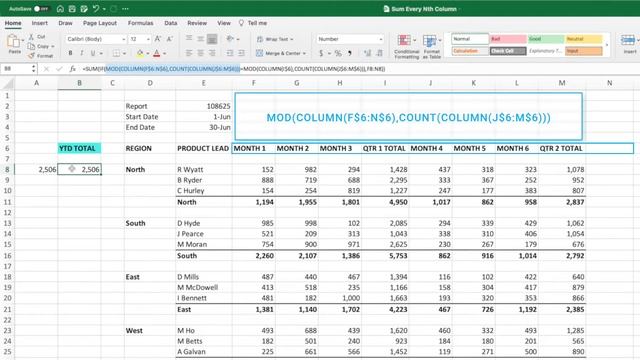The width and height of the screenshot is (640, 360).
Task: Toggle italic formatting
Action: [x=82, y=53]
